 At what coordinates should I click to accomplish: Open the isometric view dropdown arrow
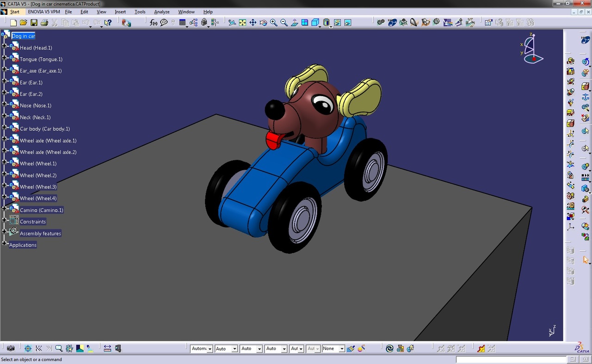coord(320,26)
